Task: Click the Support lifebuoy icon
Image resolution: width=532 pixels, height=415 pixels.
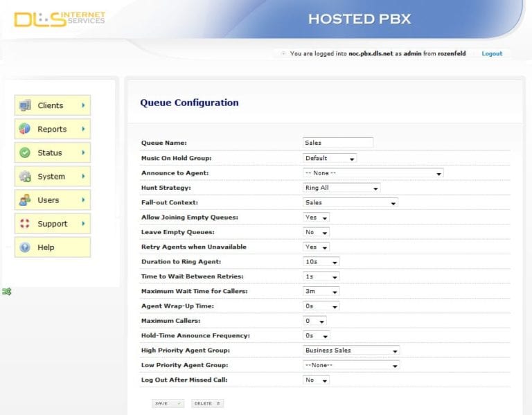Action: [x=25, y=224]
